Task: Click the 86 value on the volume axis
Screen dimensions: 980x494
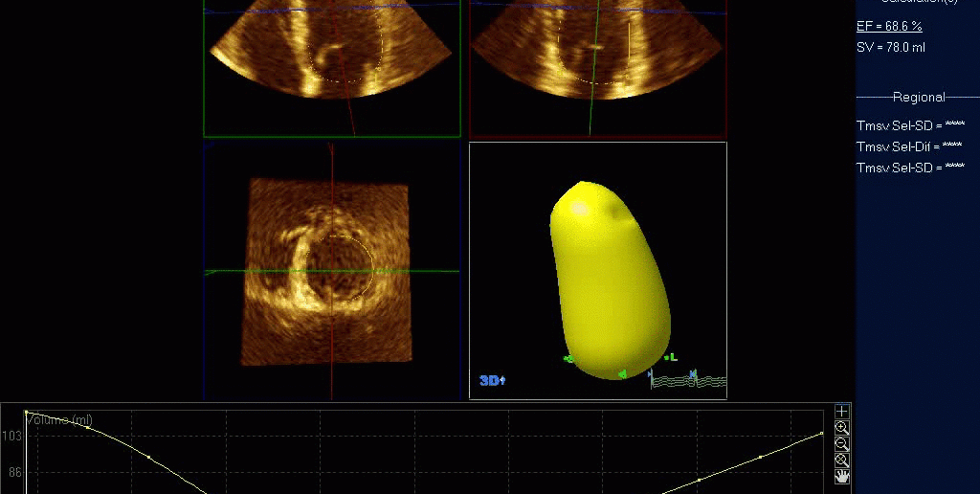Action: [15, 473]
